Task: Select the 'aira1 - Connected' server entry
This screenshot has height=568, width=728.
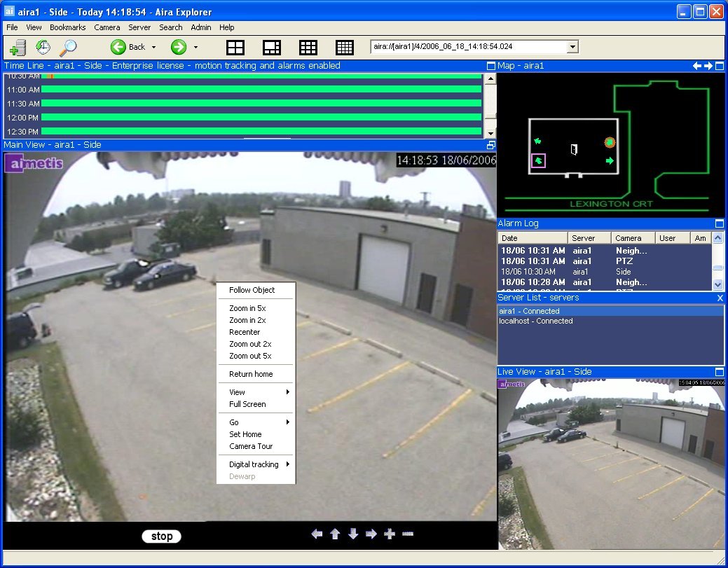Action: click(x=610, y=312)
